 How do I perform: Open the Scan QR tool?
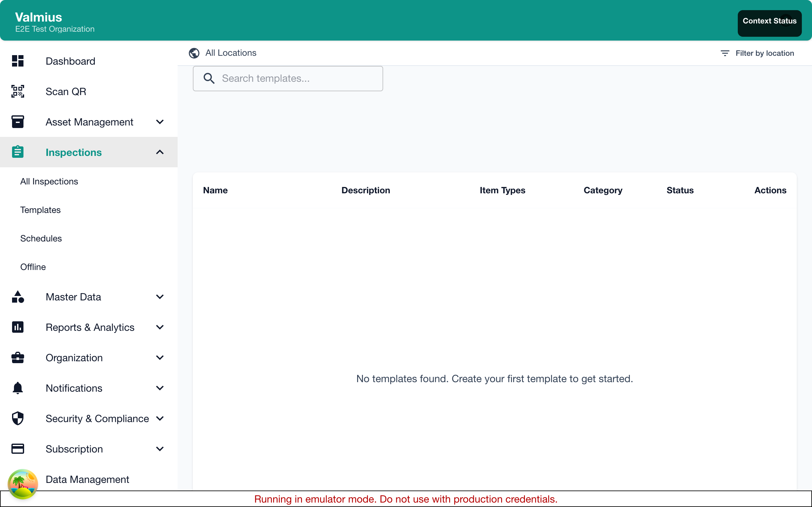coord(66,91)
